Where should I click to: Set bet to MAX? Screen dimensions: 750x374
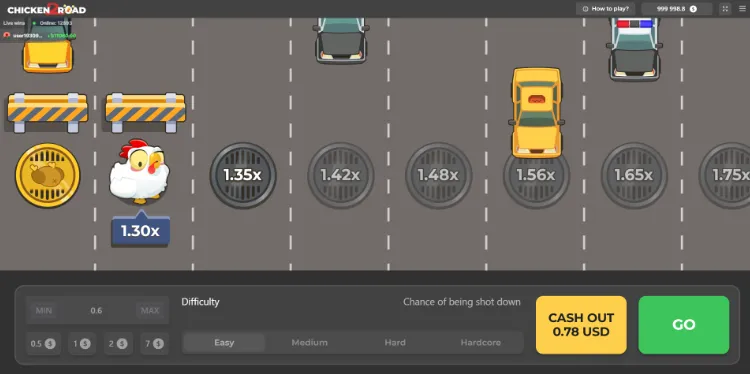150,310
